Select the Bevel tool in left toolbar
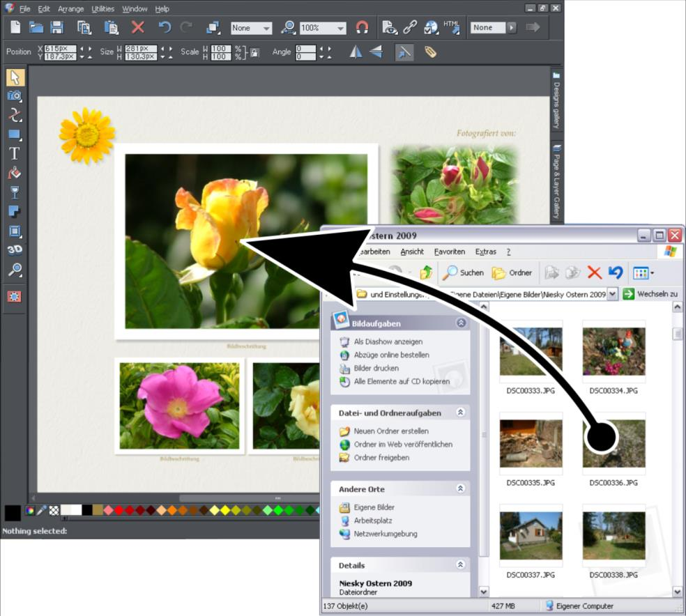 (x=15, y=231)
